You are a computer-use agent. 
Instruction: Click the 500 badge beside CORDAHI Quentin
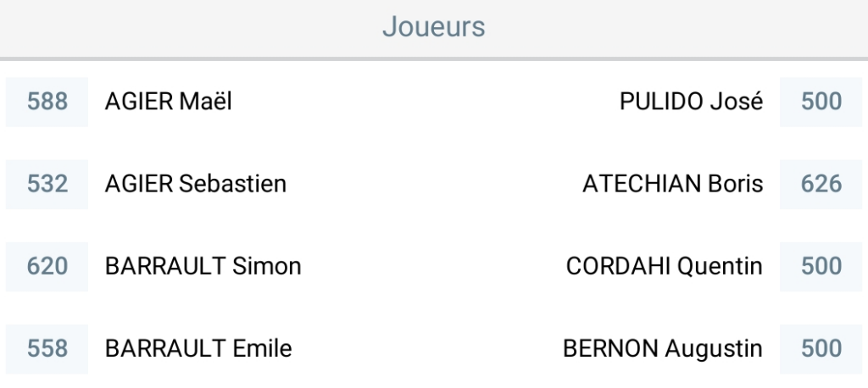[x=821, y=266]
